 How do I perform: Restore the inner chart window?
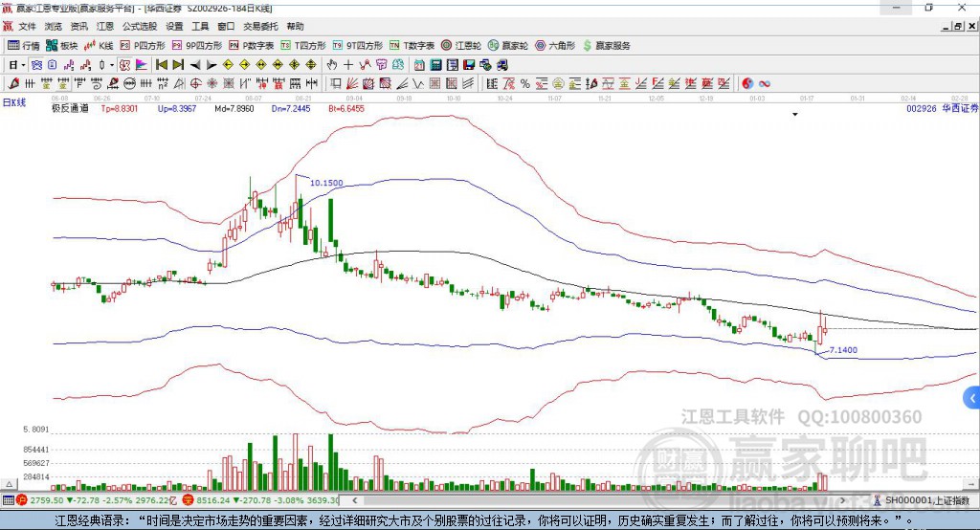[958, 26]
